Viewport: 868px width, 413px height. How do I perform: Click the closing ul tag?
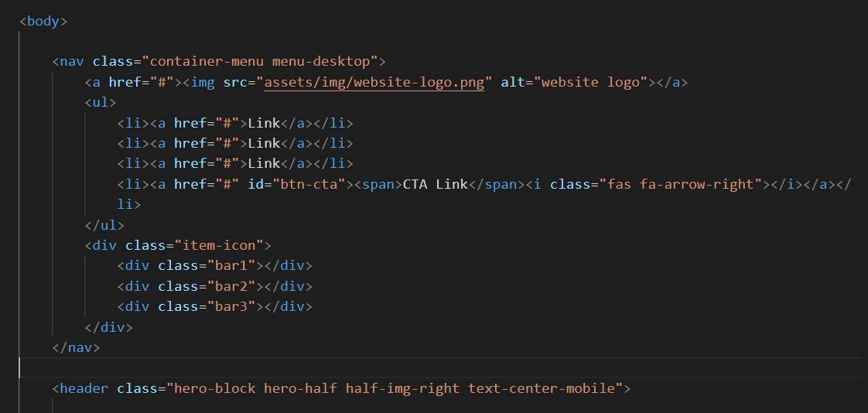[x=104, y=225]
